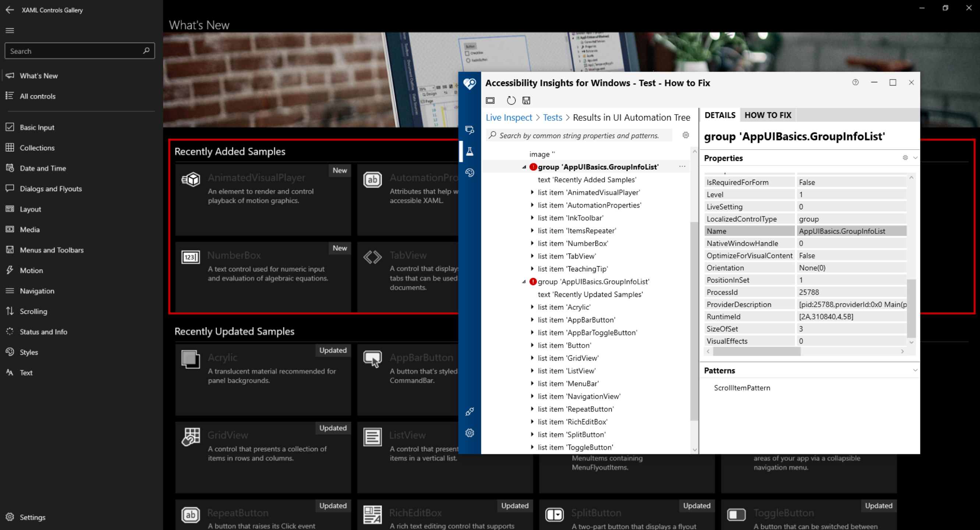The image size is (980, 530).
Task: Click the Refresh icon in the toolbar
Action: coord(511,100)
